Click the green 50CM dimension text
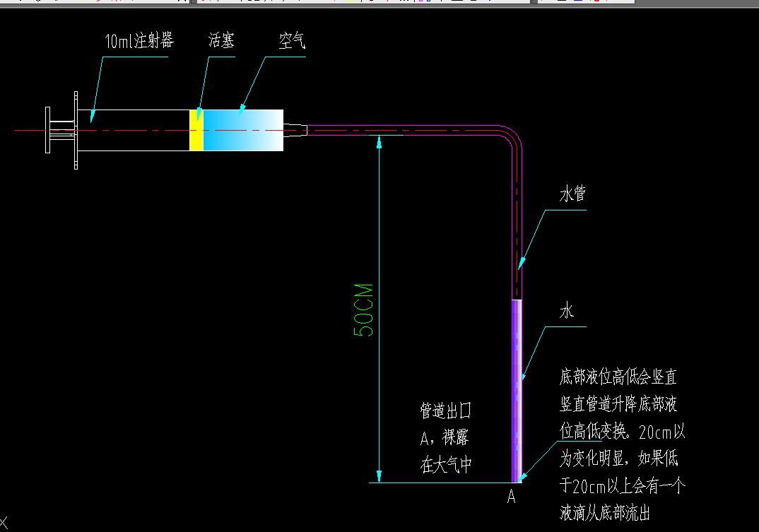The width and height of the screenshot is (759, 532). [x=363, y=310]
